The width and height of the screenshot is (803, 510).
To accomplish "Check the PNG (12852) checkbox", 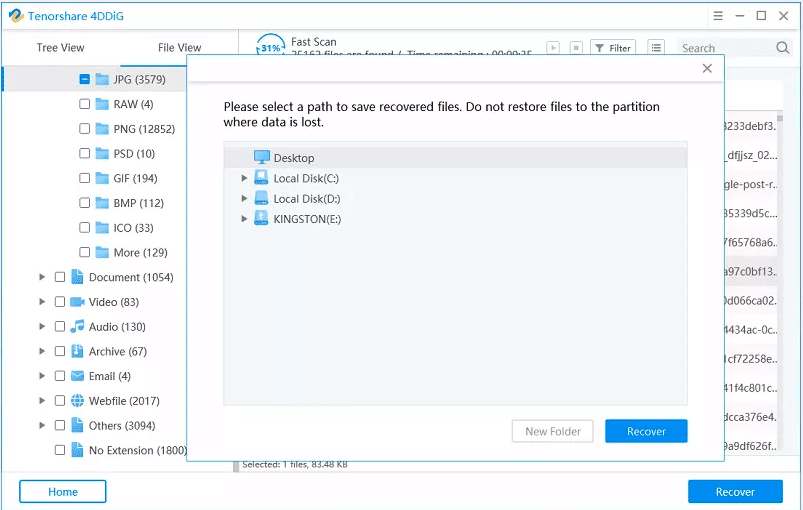I will (84, 129).
